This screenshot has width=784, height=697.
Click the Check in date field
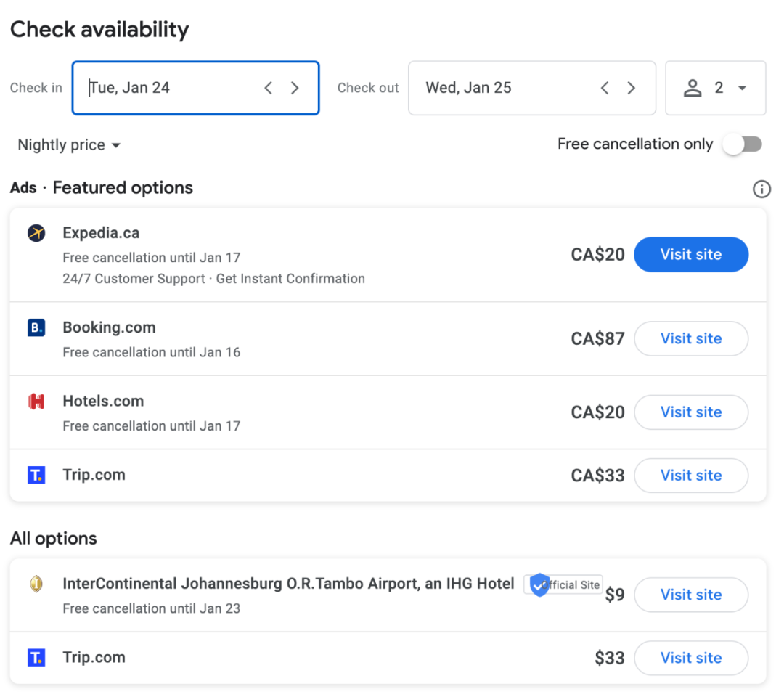pyautogui.click(x=167, y=88)
